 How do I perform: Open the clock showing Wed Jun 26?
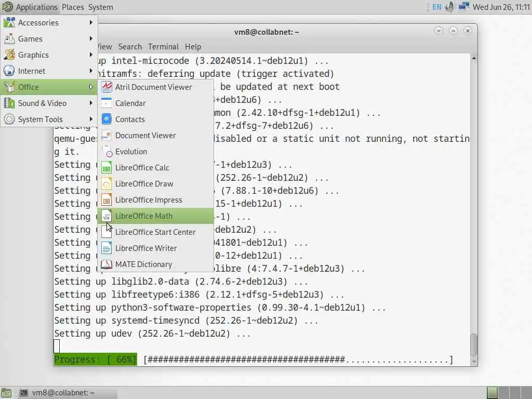[x=501, y=7]
